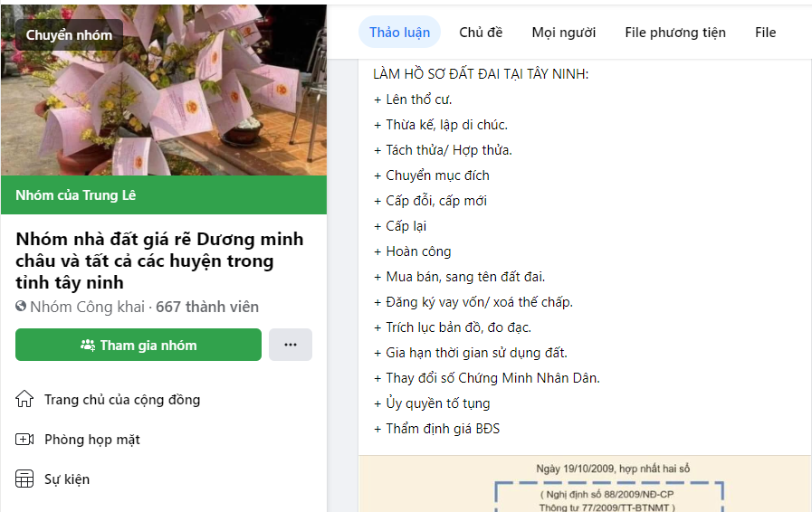Click the globe icon next to Nhóm Công khai

coord(21,307)
